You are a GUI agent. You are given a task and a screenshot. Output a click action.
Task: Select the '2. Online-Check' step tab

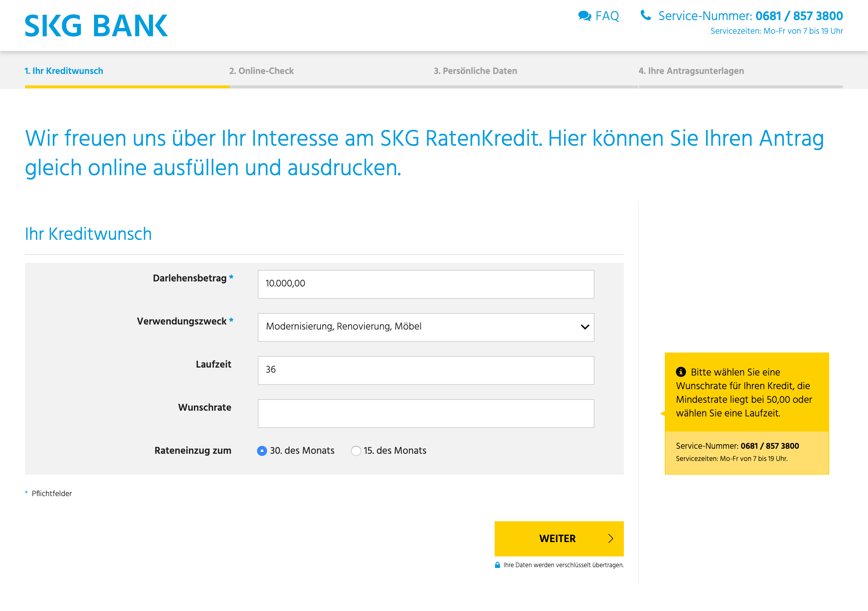point(262,71)
